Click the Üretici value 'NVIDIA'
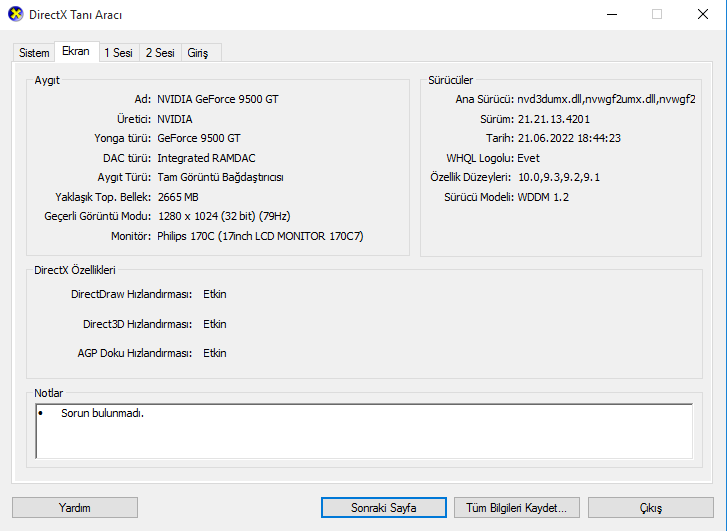This screenshot has height=531, width=727. click(x=175, y=119)
